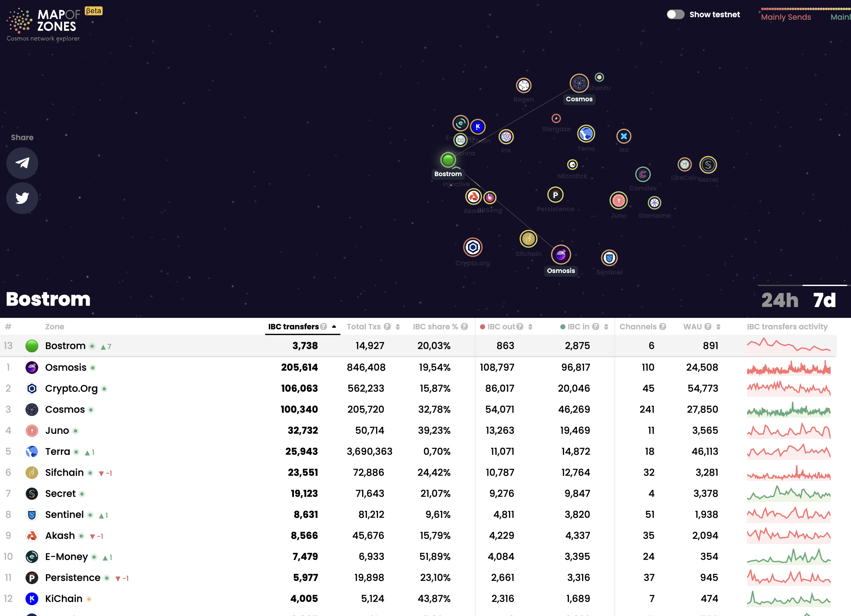Viewport: 851px width, 616px height.
Task: Sort by Total Txs arrows
Action: [x=398, y=327]
